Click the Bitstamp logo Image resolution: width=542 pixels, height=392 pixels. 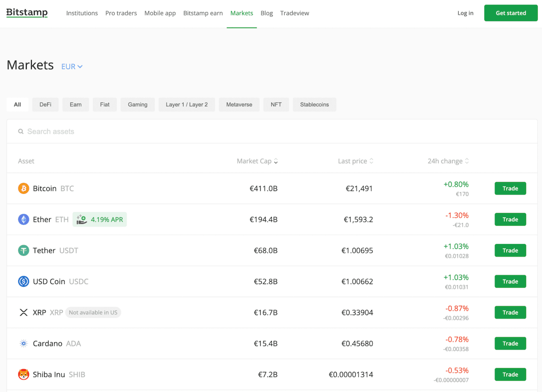(x=27, y=13)
